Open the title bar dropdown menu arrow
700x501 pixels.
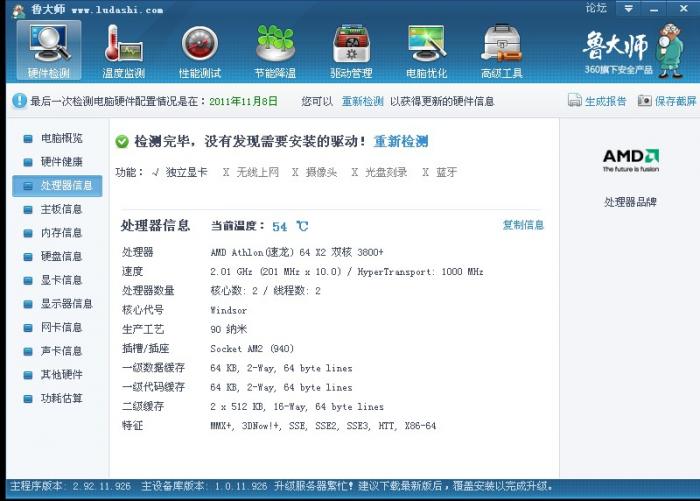tap(628, 8)
